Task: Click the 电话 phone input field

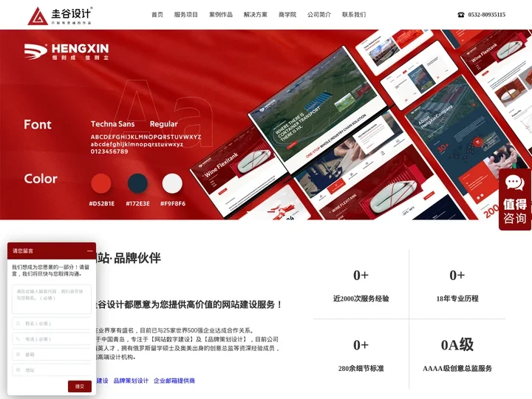Action: (52, 339)
